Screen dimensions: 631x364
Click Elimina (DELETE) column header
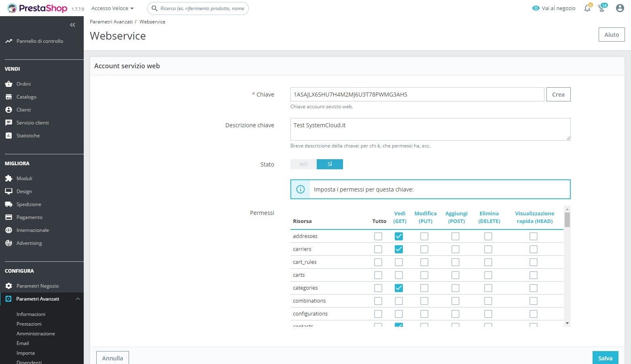(x=489, y=217)
